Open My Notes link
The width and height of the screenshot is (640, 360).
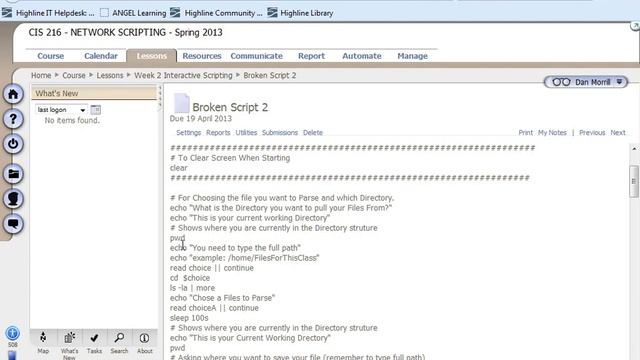[x=552, y=133]
